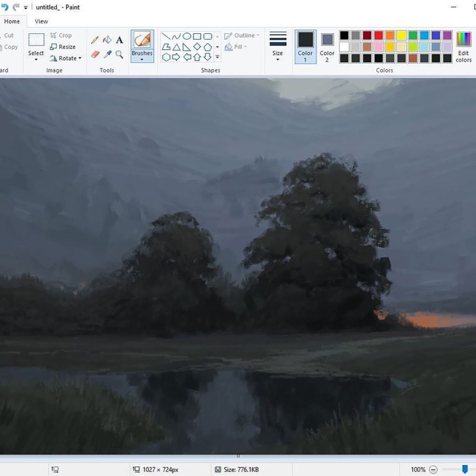Activate Color 1 foreground selector
Image resolution: width=476 pixels, height=476 pixels.
(305, 46)
